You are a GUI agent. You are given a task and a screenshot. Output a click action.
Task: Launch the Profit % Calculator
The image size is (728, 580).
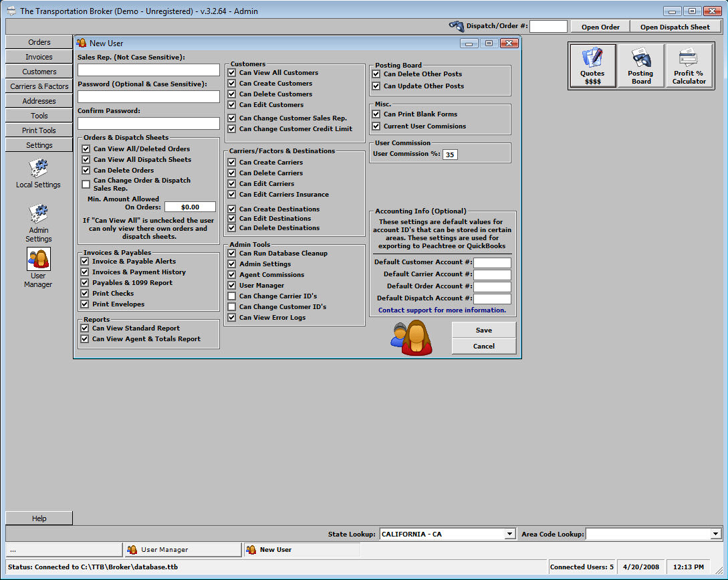[689, 66]
